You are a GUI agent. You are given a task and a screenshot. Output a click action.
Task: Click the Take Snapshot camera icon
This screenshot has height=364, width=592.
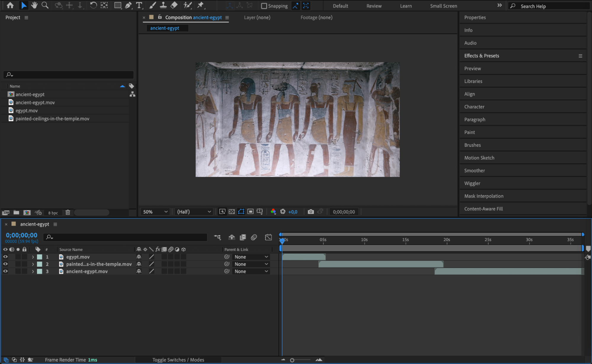(x=310, y=212)
